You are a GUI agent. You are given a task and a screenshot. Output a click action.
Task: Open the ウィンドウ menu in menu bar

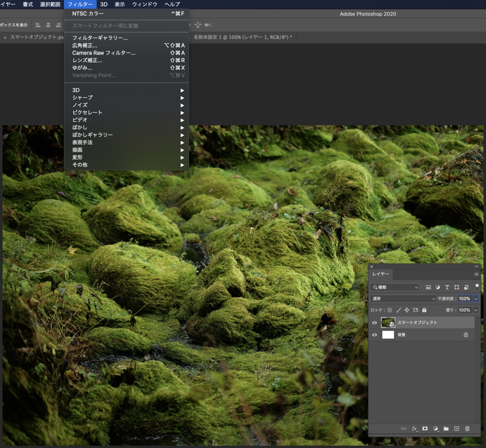145,4
